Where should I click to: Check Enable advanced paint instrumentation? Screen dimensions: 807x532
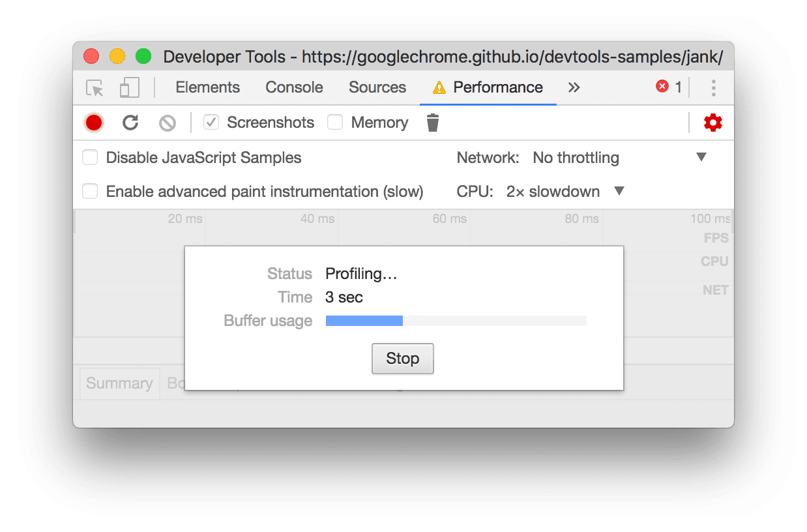90,191
